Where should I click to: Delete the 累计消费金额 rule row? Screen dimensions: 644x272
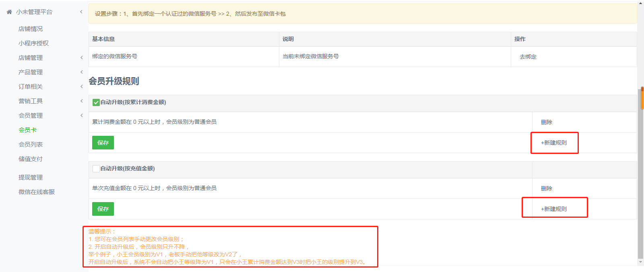pos(547,123)
